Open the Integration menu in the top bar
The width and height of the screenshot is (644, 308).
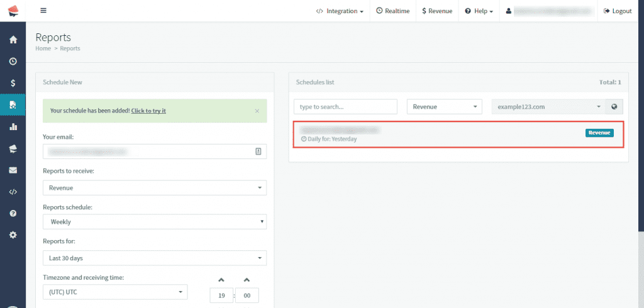point(340,11)
